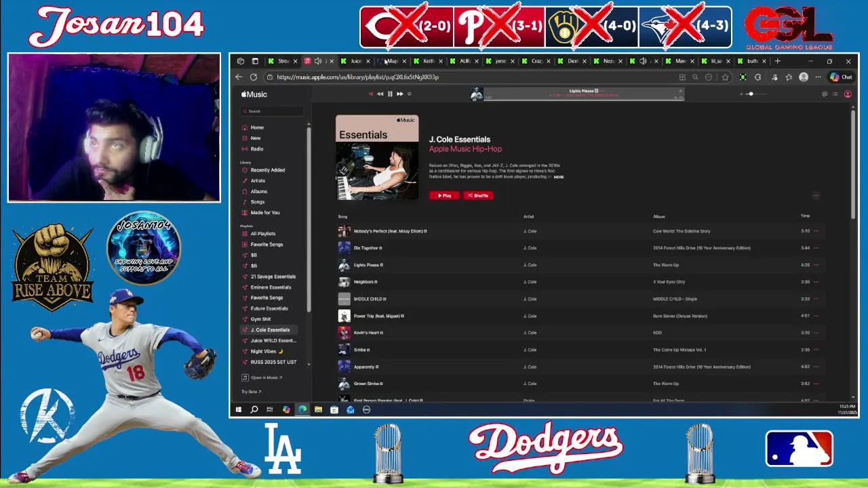Open Songs in the Library
The image size is (868, 488).
click(258, 202)
